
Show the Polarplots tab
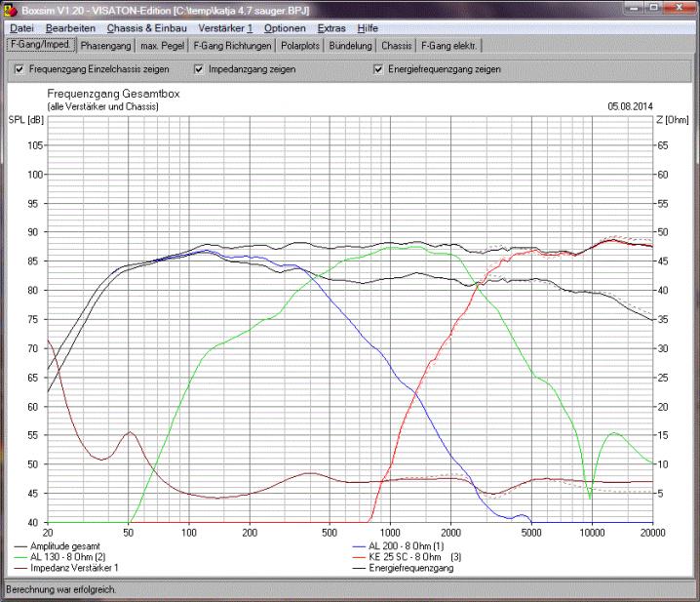(301, 46)
